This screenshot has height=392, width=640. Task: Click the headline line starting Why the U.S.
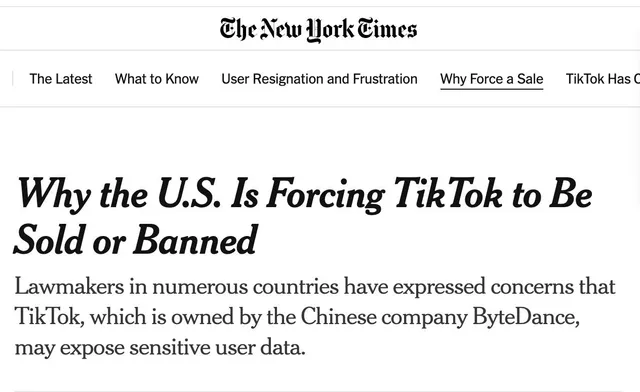coord(304,195)
